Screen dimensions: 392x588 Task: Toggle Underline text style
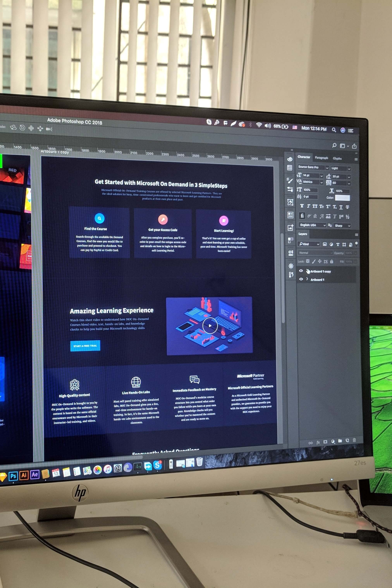[x=341, y=207]
